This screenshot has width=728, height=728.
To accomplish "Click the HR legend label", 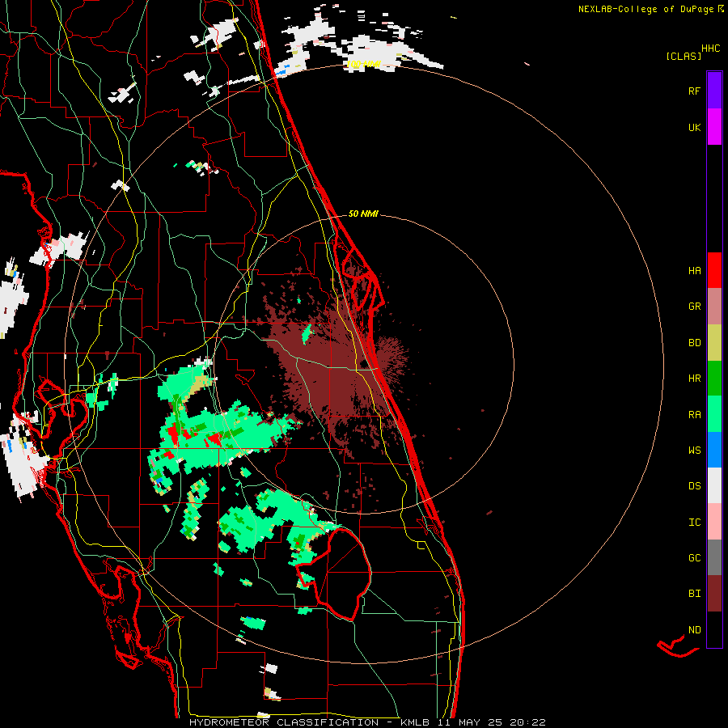I will 695,379.
